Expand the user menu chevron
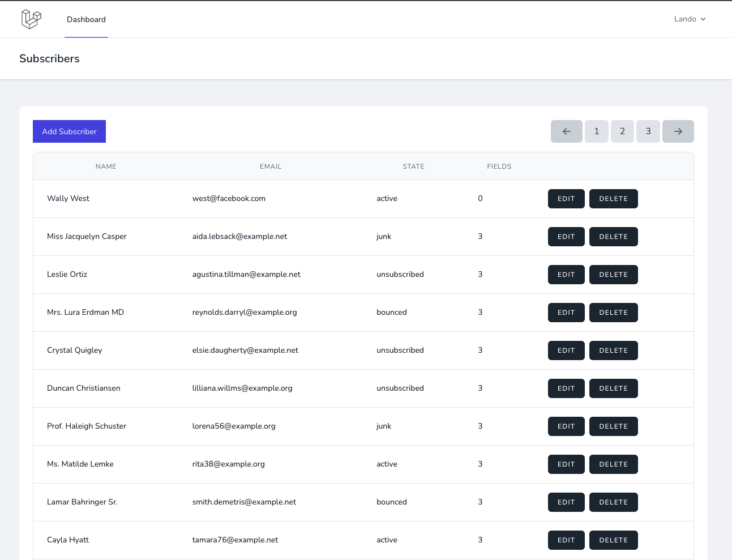The image size is (732, 560). [704, 19]
